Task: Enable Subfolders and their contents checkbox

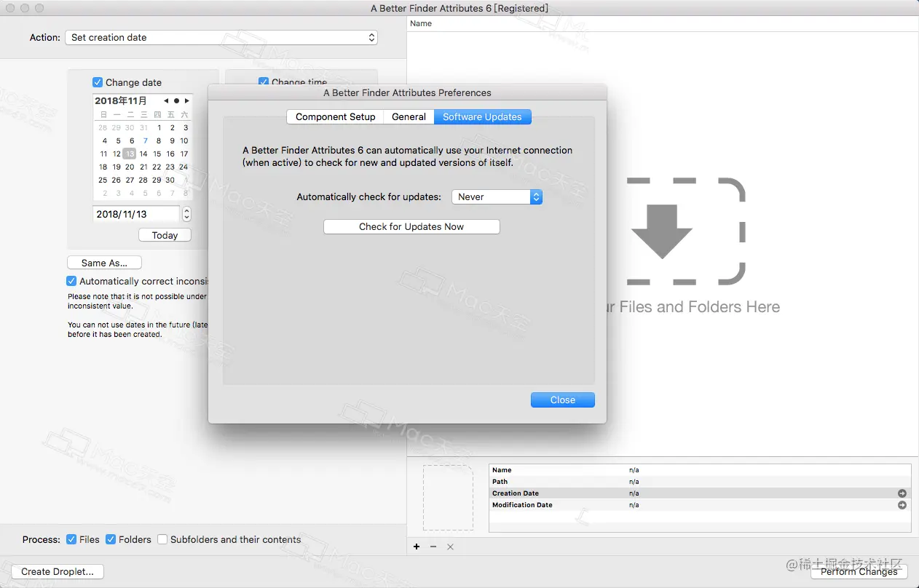Action: (x=163, y=539)
